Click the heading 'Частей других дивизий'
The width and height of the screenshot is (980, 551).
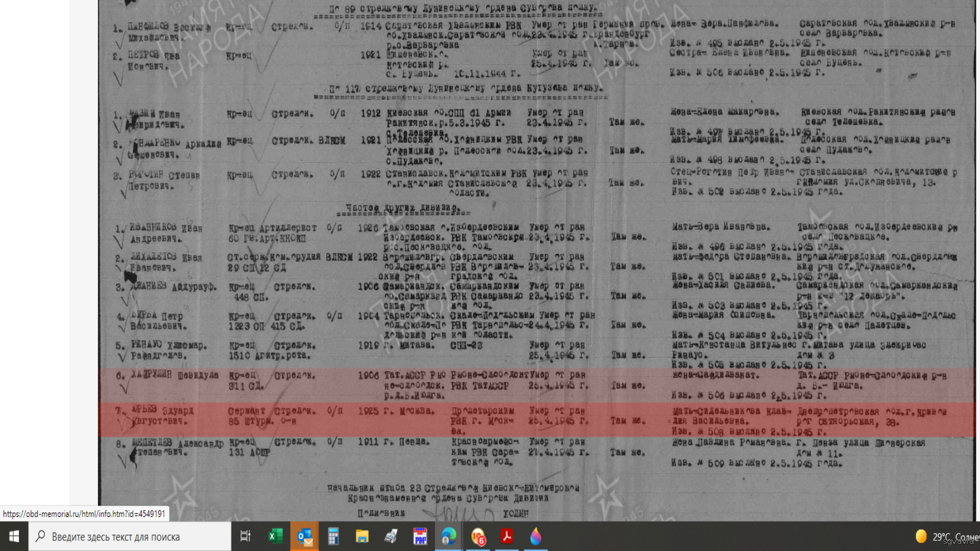403,208
